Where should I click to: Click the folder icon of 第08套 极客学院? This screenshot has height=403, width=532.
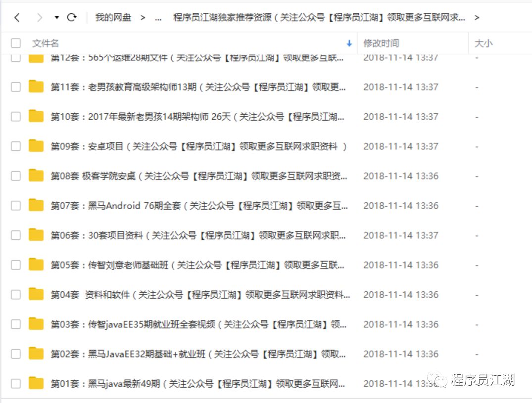36,175
